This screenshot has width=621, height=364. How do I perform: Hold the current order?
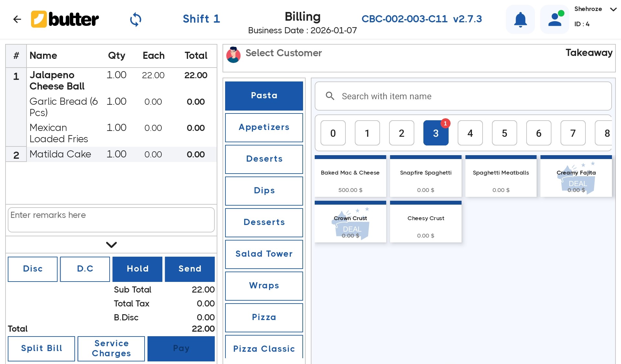point(137,269)
